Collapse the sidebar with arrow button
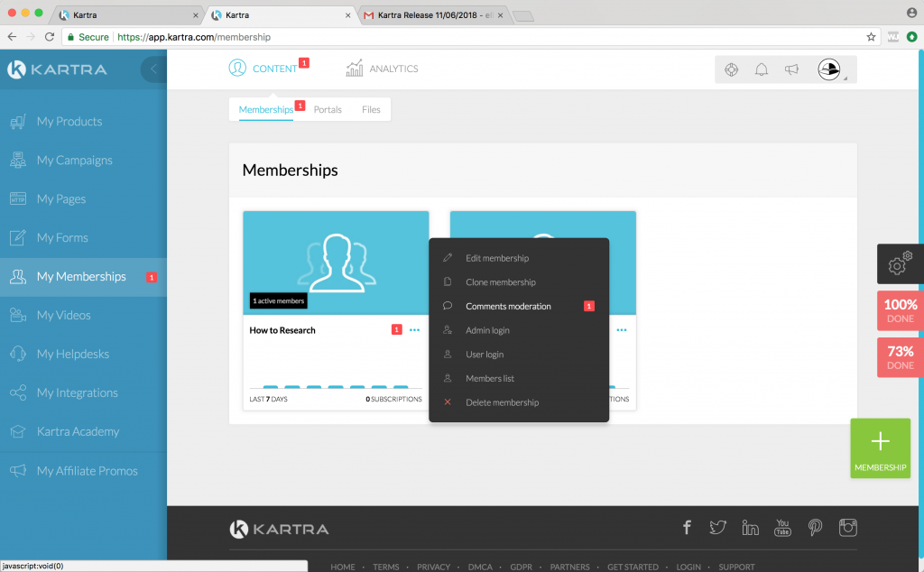Image resolution: width=924 pixels, height=572 pixels. point(153,69)
